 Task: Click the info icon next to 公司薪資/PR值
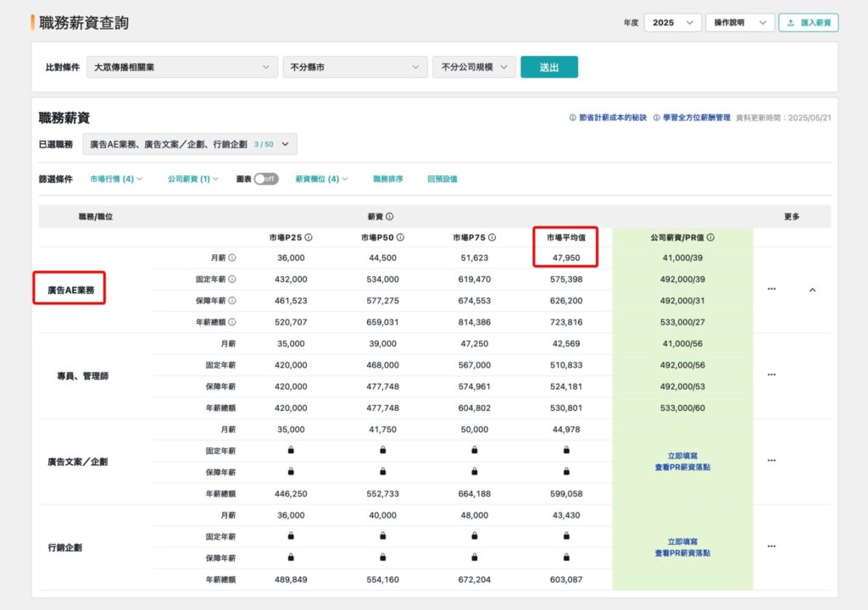(711, 237)
